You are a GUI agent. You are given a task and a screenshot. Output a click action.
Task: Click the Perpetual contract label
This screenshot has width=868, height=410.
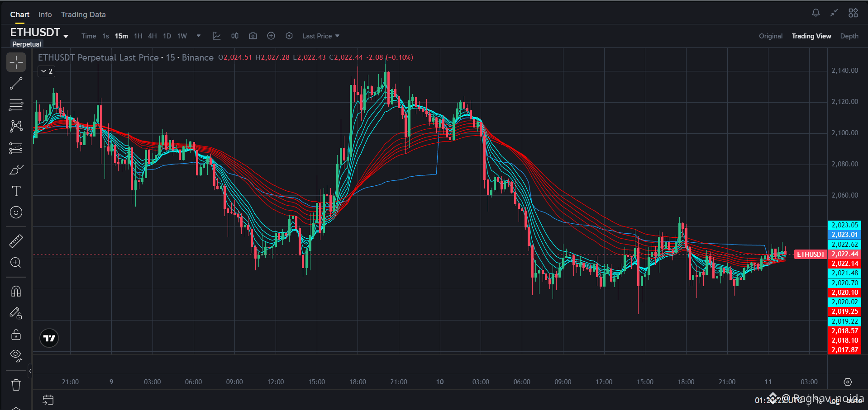(27, 44)
